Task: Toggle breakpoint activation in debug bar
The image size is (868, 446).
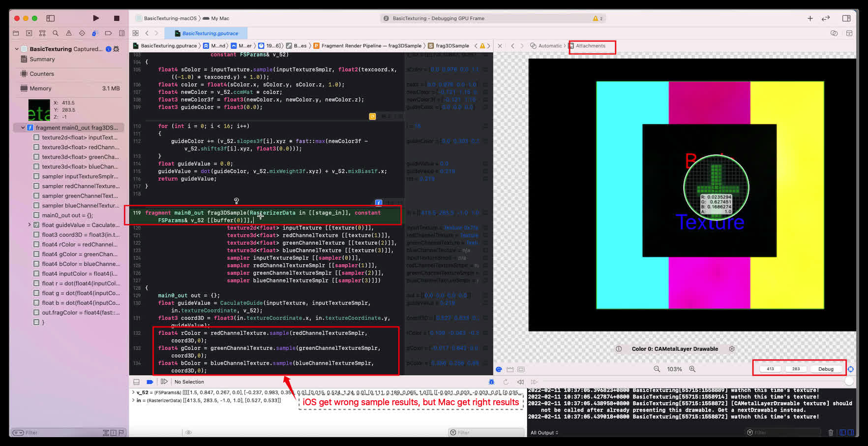Action: pyautogui.click(x=150, y=382)
